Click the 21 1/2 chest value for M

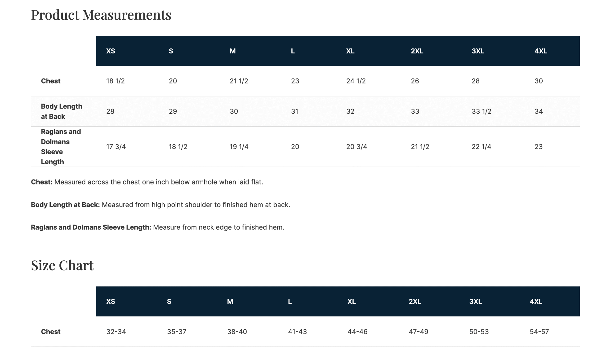(x=239, y=81)
